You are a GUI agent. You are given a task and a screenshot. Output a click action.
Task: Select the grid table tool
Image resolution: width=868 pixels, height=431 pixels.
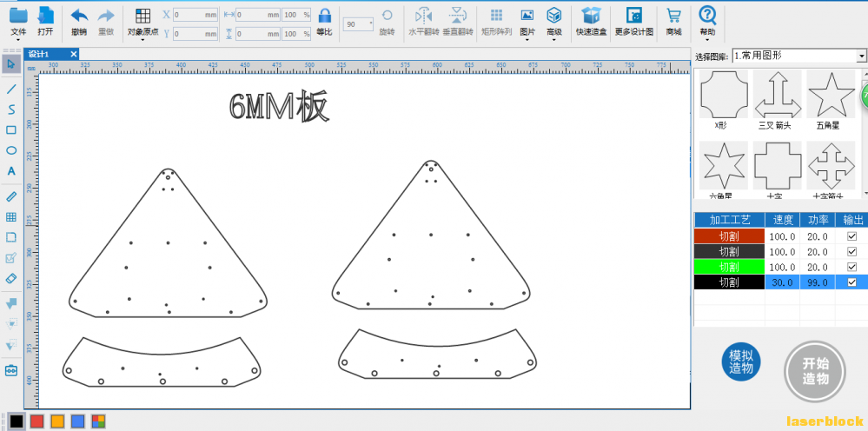click(11, 217)
